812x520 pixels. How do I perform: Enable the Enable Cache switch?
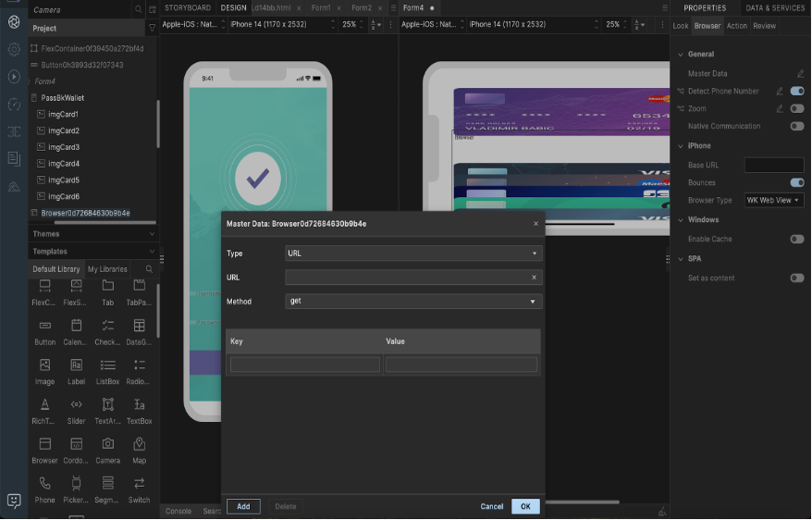797,240
